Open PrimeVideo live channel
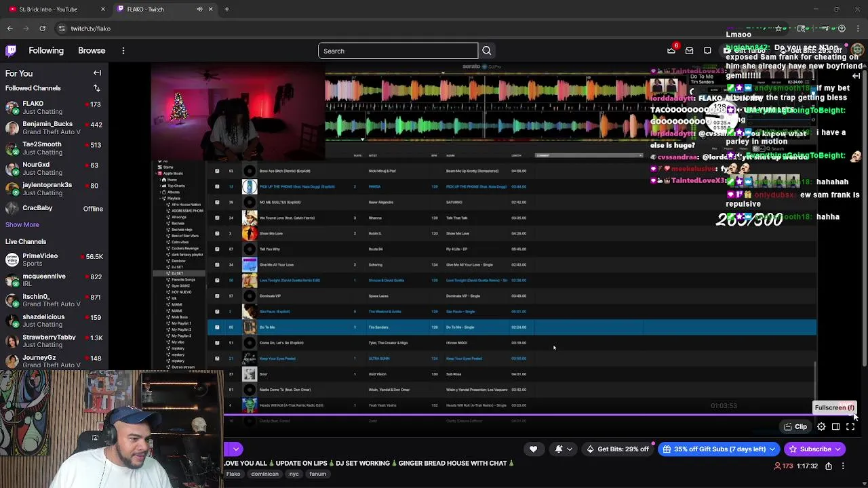This screenshot has height=488, width=868. [x=54, y=260]
